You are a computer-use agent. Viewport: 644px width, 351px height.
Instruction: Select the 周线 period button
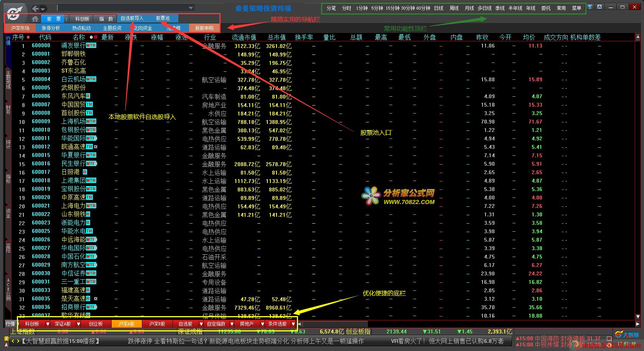pyautogui.click(x=454, y=8)
